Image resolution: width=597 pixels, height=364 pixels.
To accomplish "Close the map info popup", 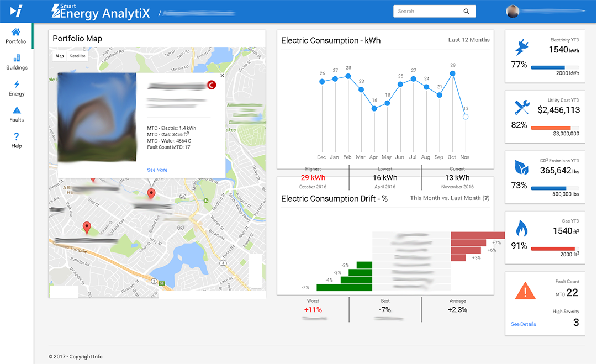I will (223, 76).
